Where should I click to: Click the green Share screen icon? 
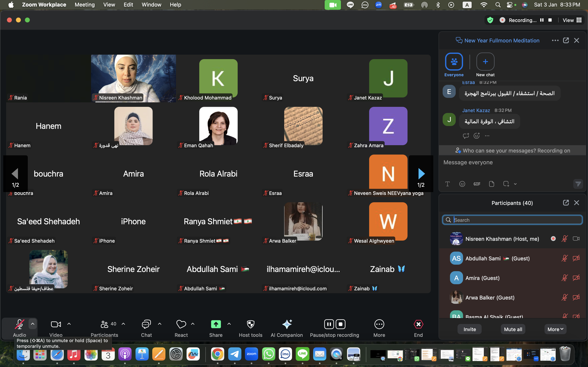pyautogui.click(x=216, y=324)
